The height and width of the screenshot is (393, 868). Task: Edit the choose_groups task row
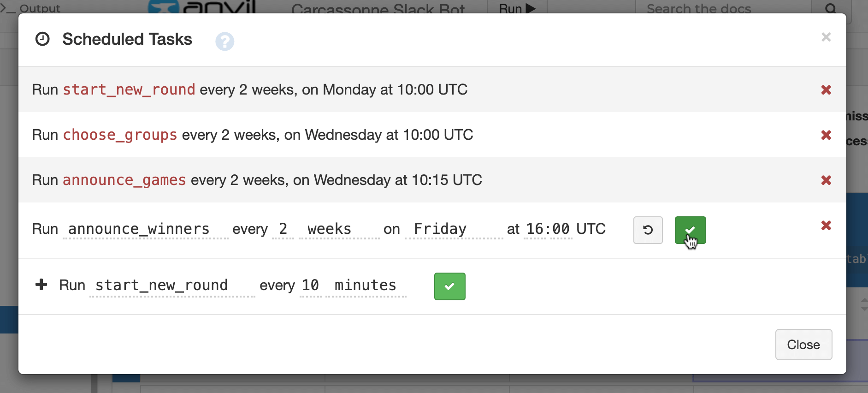pos(252,135)
